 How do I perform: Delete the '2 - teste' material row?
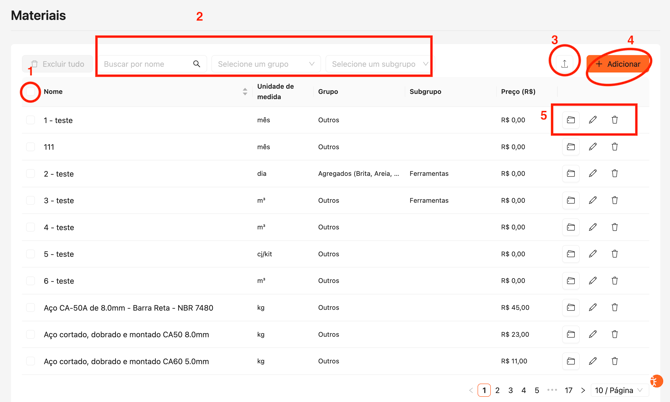615,174
